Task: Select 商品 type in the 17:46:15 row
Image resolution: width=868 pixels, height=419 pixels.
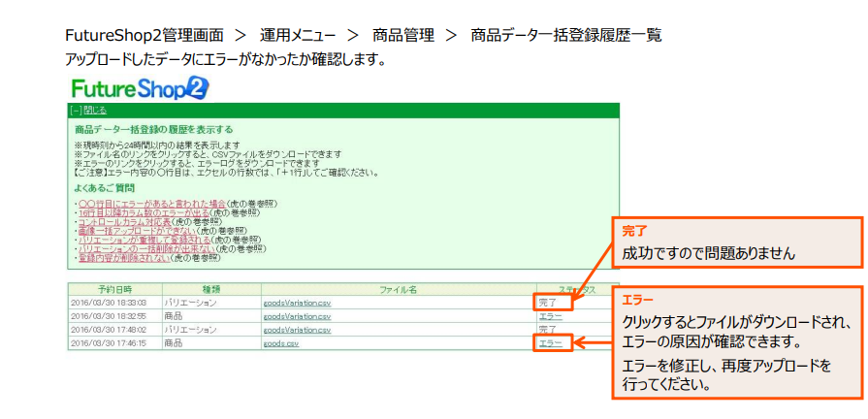Action: click(x=174, y=343)
